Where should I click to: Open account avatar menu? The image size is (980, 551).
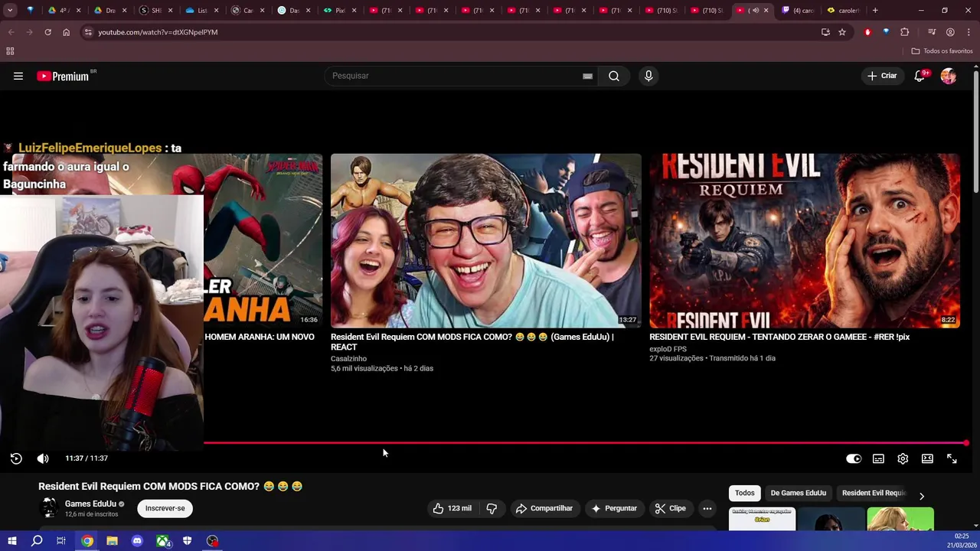click(x=949, y=76)
